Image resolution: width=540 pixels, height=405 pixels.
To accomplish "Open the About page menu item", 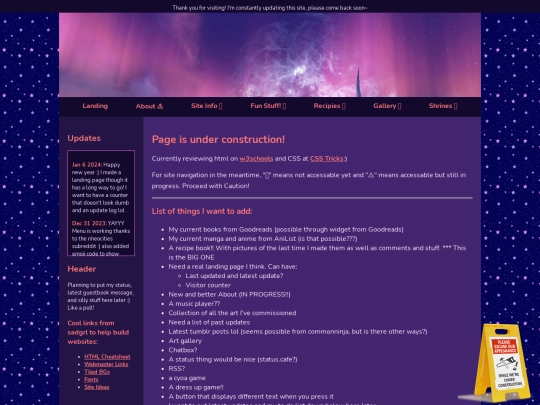I will point(149,106).
